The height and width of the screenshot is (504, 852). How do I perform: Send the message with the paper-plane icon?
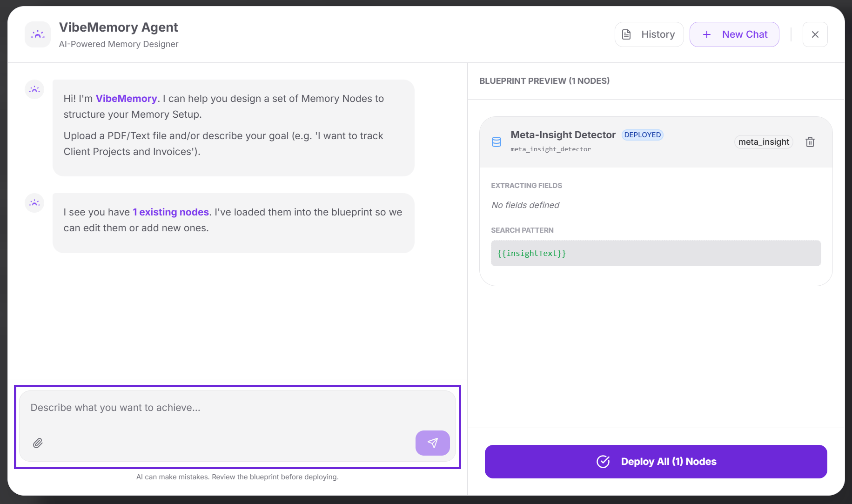432,443
